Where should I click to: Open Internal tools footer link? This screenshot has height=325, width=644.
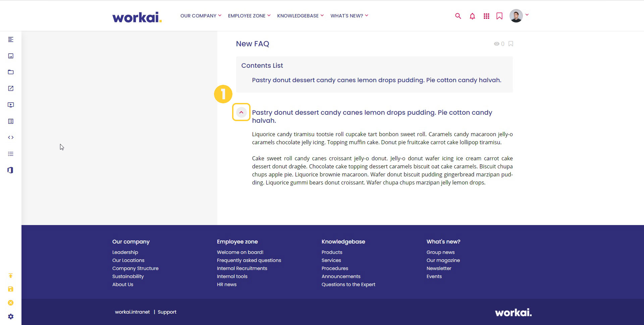(x=232, y=276)
